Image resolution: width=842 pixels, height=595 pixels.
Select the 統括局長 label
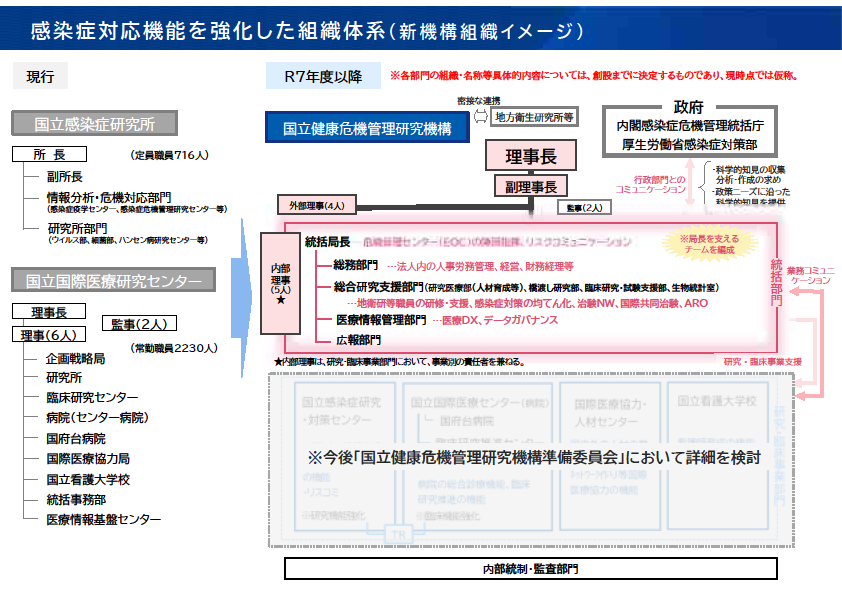click(328, 242)
